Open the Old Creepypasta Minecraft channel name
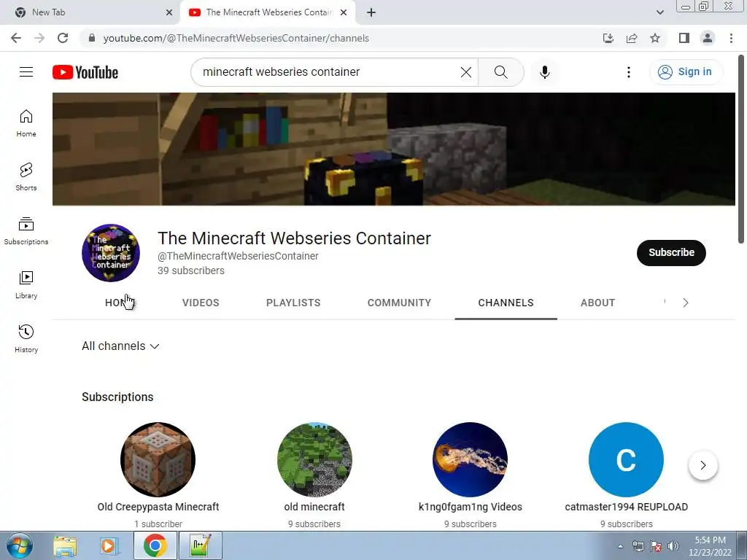This screenshot has width=747, height=560. tap(158, 507)
